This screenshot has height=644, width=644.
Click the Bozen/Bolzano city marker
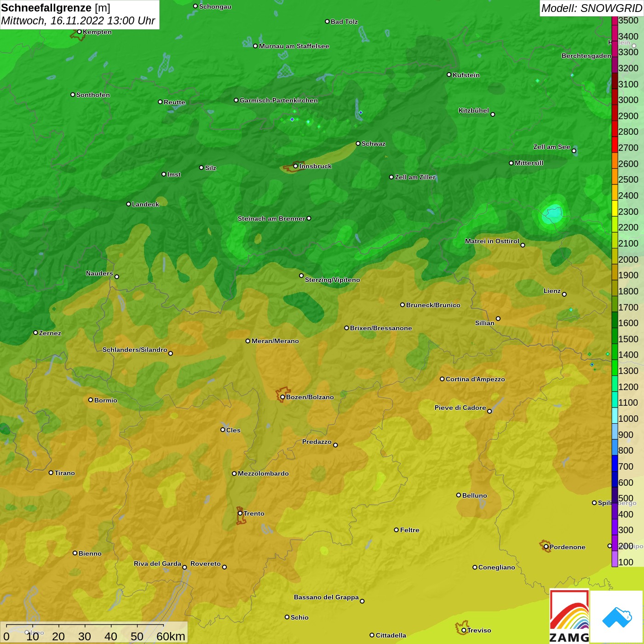pos(282,397)
